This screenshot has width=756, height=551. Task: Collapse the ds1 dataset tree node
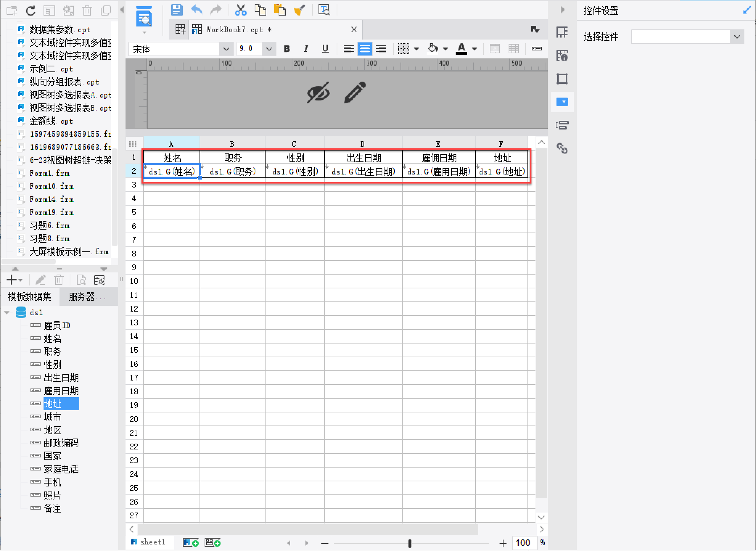[7, 312]
